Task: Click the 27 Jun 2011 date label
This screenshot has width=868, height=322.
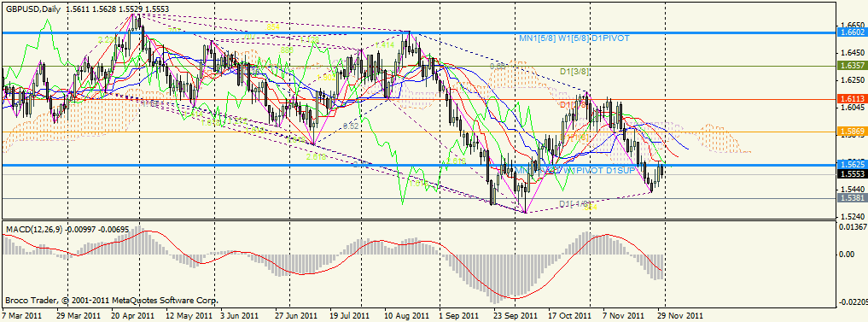Action: (x=297, y=315)
